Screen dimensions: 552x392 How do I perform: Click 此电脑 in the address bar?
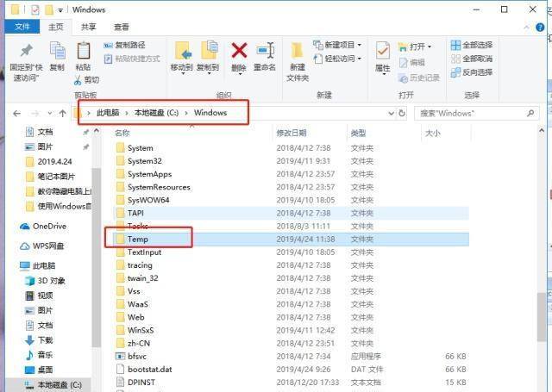tap(108, 113)
